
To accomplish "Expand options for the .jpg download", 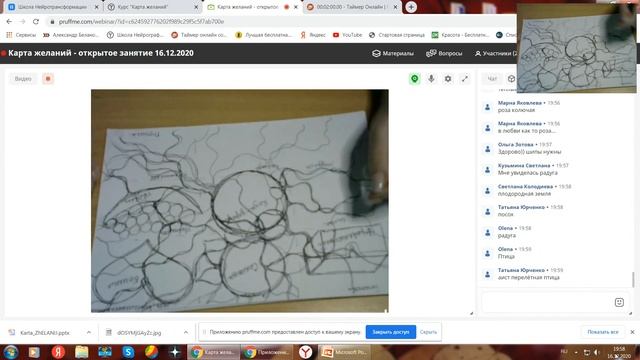I will click(186, 333).
